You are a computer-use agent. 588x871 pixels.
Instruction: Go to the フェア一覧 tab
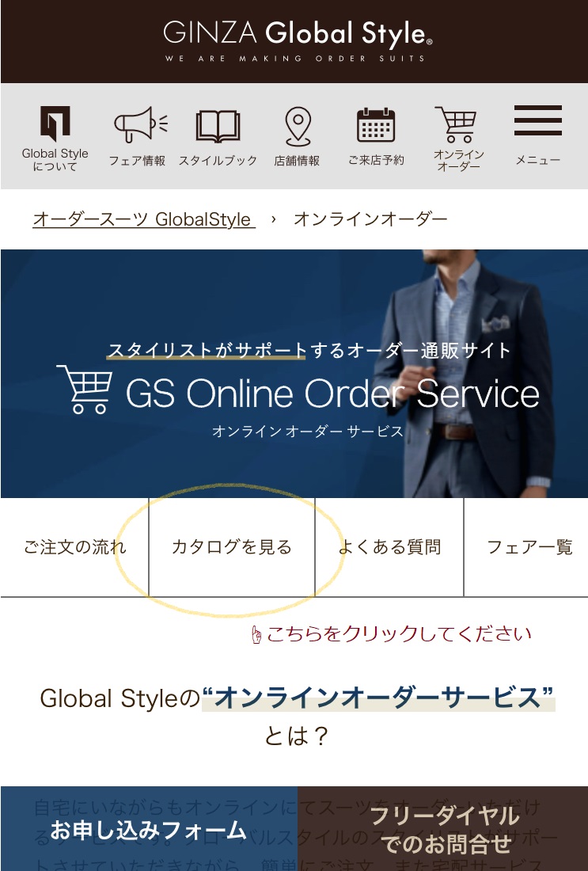pos(529,547)
